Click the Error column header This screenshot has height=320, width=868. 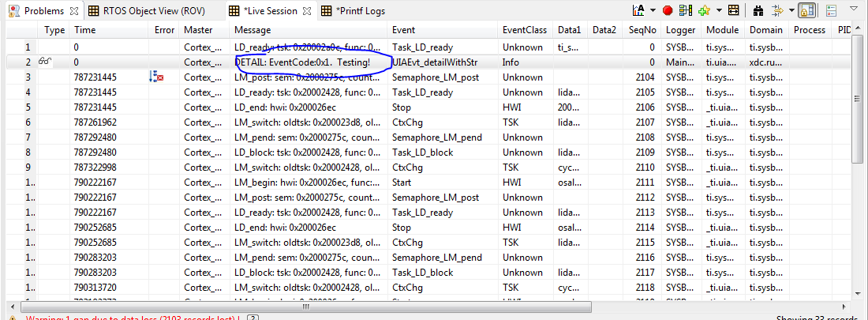coord(164,30)
